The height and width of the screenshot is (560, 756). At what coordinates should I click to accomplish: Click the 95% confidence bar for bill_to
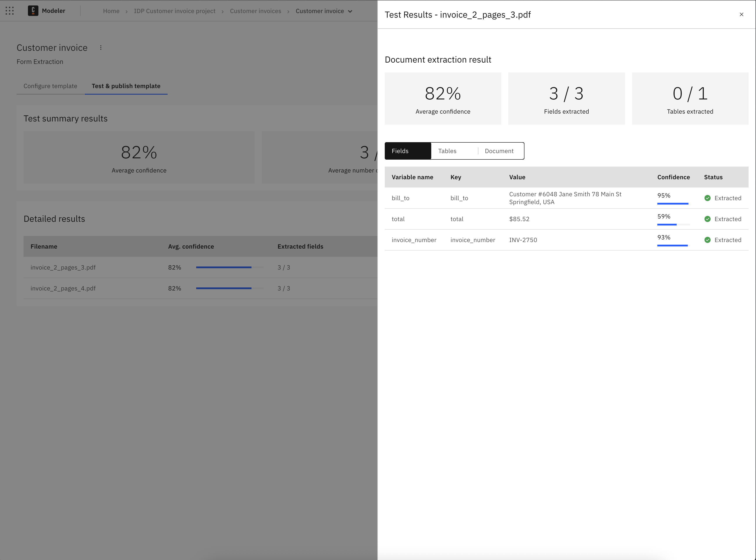pyautogui.click(x=673, y=204)
